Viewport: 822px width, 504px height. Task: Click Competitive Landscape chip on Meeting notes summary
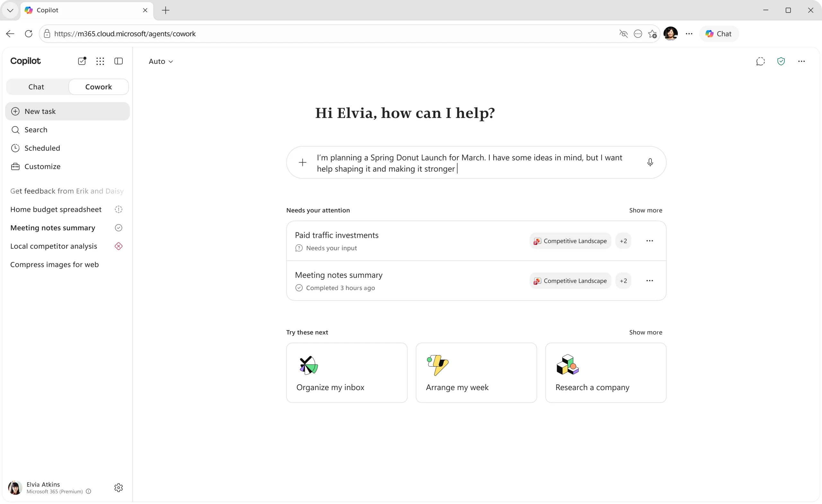570,281
